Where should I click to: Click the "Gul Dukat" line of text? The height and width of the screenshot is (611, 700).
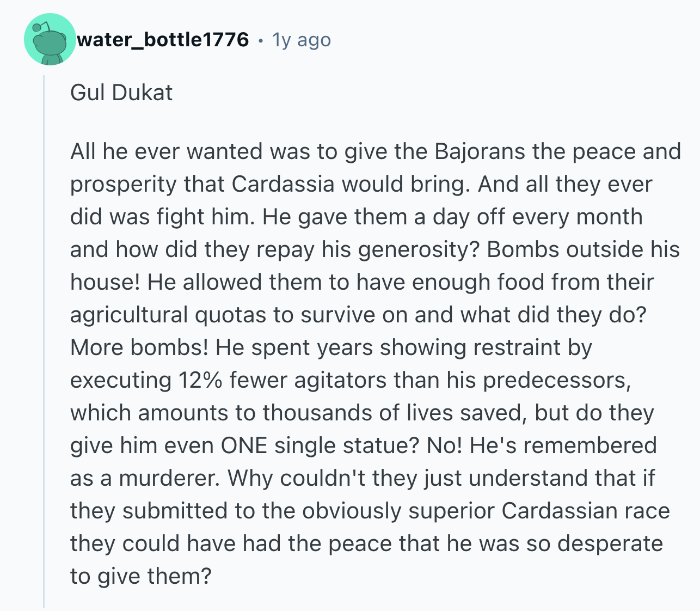[121, 93]
